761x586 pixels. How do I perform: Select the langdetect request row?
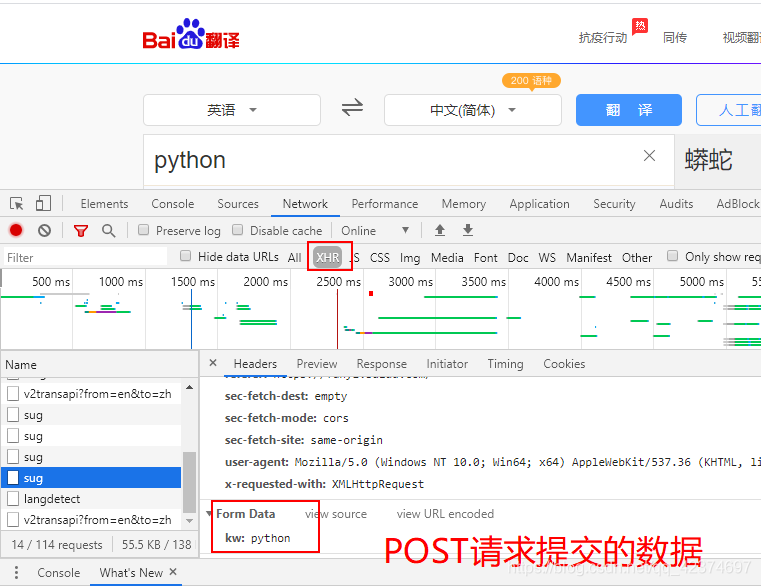91,499
